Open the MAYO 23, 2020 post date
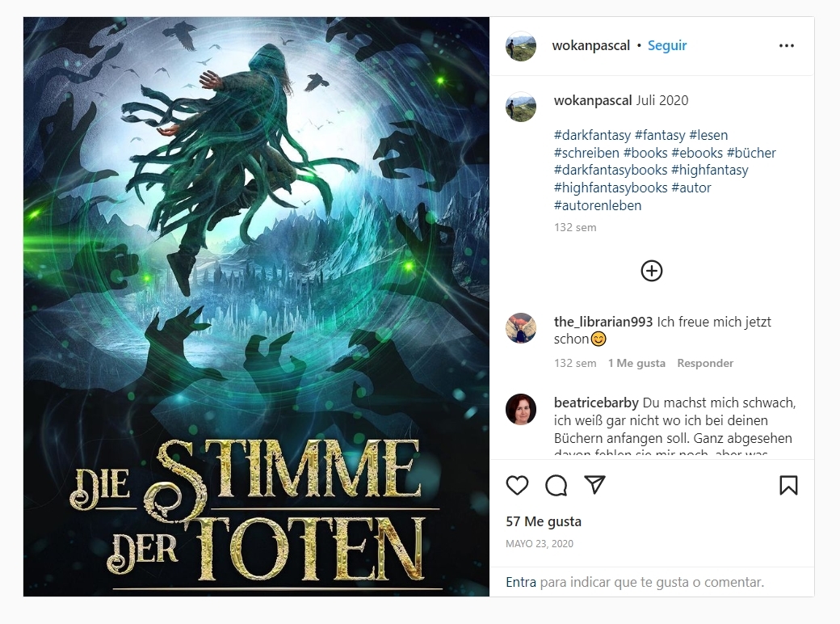This screenshot has width=840, height=624. pyautogui.click(x=540, y=544)
